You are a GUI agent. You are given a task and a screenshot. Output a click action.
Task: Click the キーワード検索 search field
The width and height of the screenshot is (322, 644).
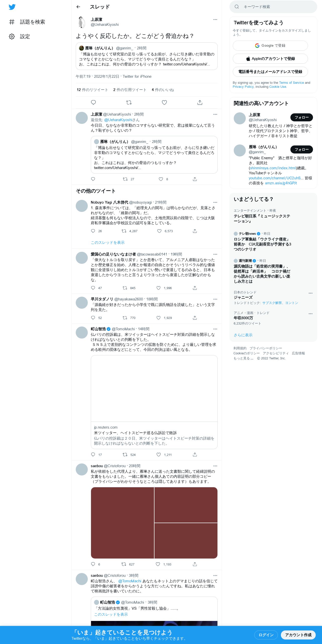(x=273, y=7)
